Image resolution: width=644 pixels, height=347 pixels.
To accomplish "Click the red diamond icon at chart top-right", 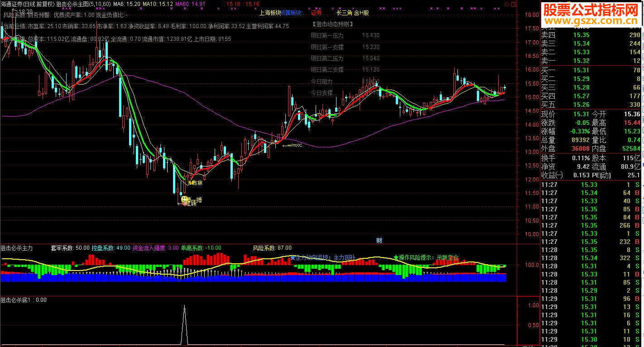I will pos(507,4).
